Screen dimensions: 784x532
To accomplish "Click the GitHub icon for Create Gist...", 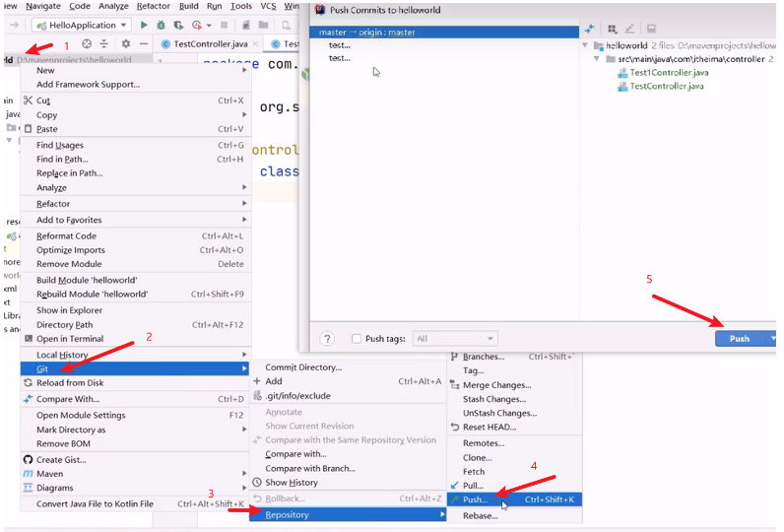I will click(28, 459).
